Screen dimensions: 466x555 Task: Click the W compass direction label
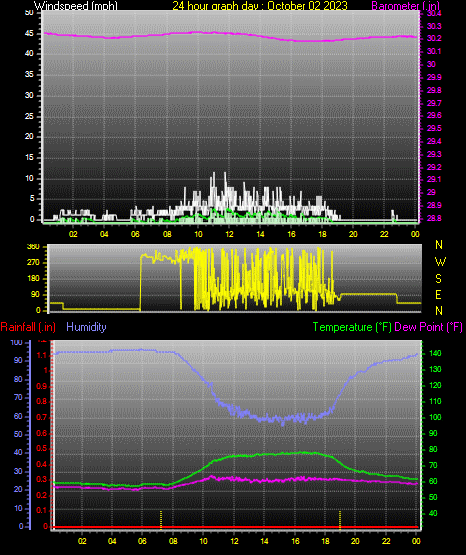(440, 262)
